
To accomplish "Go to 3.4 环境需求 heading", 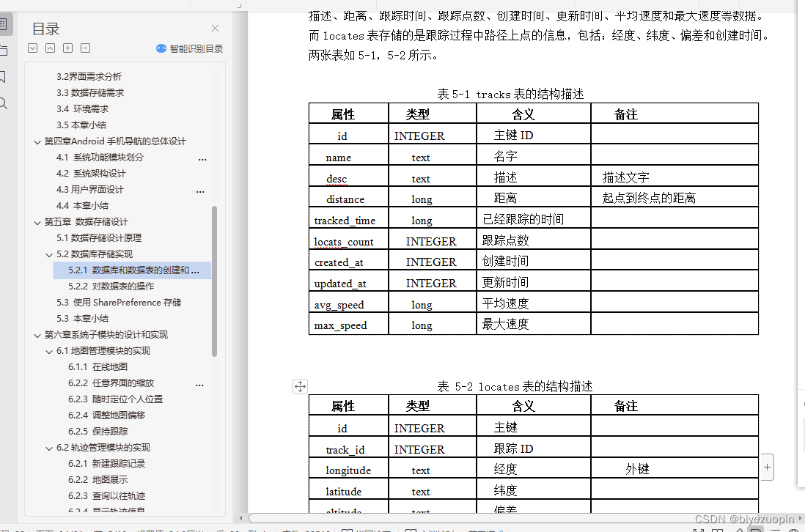I will click(83, 108).
